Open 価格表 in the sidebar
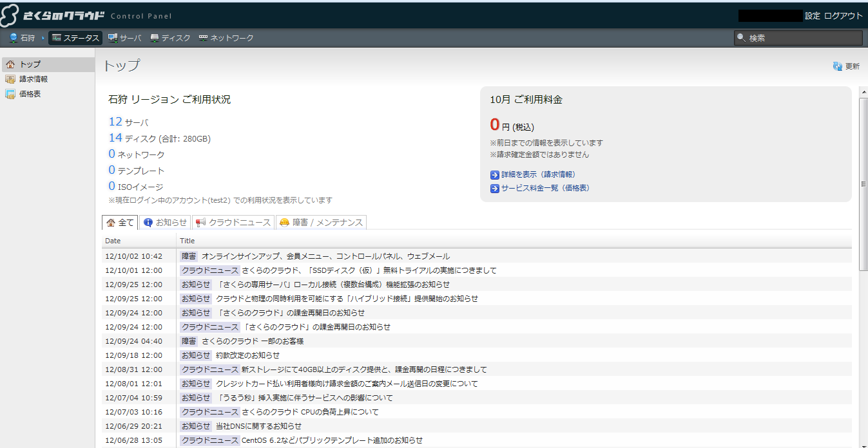868x448 pixels. point(48,94)
